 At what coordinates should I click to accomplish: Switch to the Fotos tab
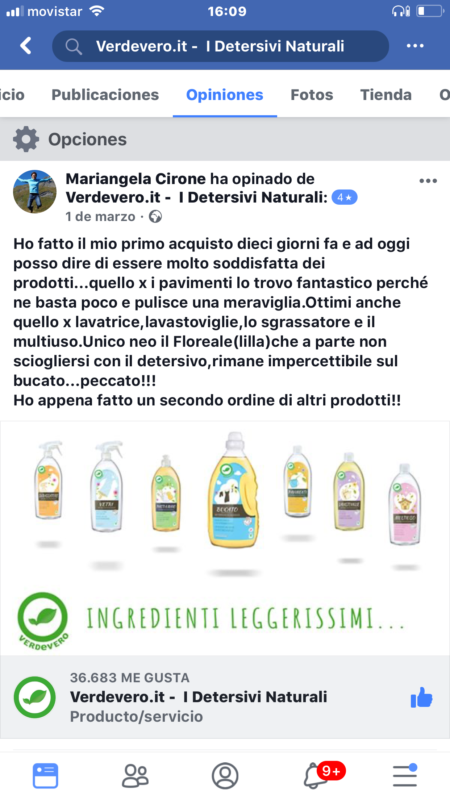tap(312, 95)
